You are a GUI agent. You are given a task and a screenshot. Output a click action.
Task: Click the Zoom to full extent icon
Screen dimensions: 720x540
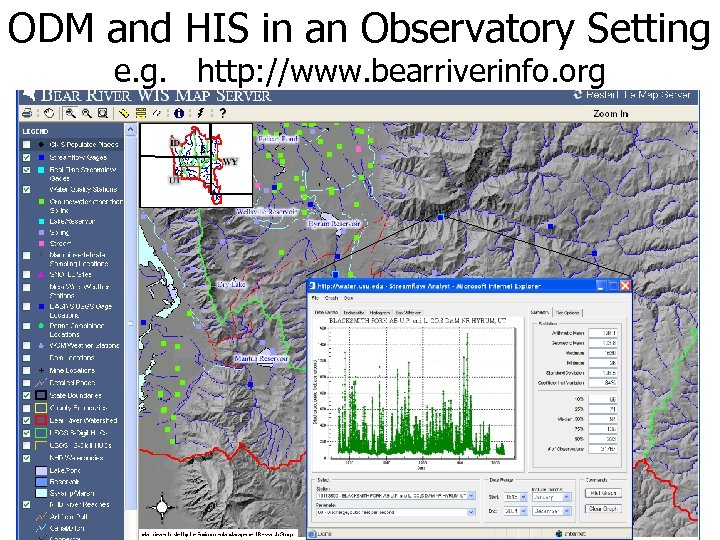[x=103, y=113]
